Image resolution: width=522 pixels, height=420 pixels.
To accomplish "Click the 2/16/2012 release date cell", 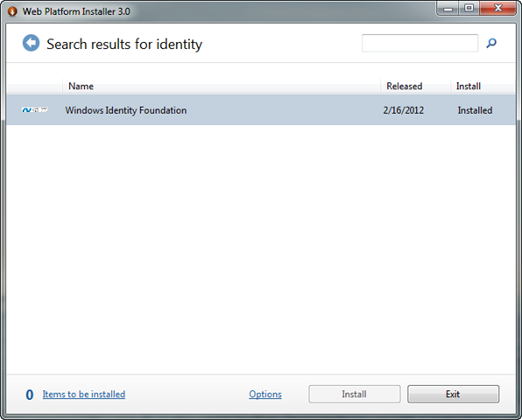I will (x=403, y=110).
